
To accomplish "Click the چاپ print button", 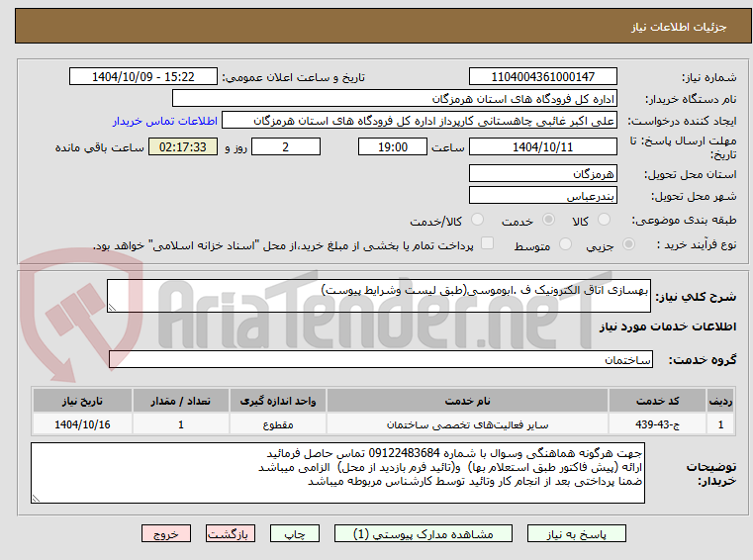I will 295,533.
